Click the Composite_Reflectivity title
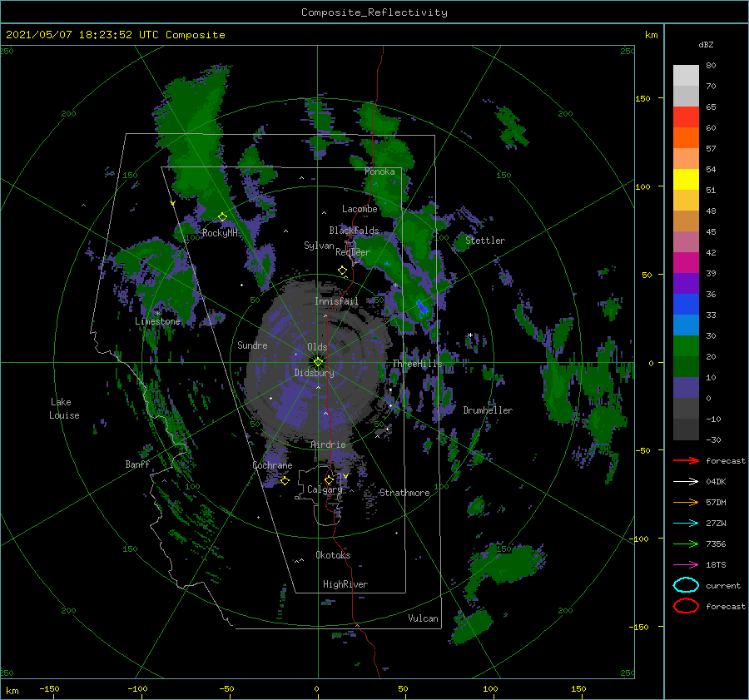The height and width of the screenshot is (700, 749). pyautogui.click(x=374, y=12)
